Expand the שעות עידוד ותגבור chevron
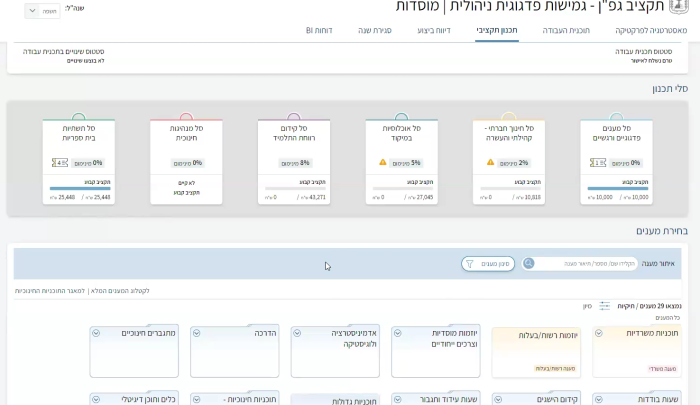Image resolution: width=700 pixels, height=405 pixels. pyautogui.click(x=397, y=399)
